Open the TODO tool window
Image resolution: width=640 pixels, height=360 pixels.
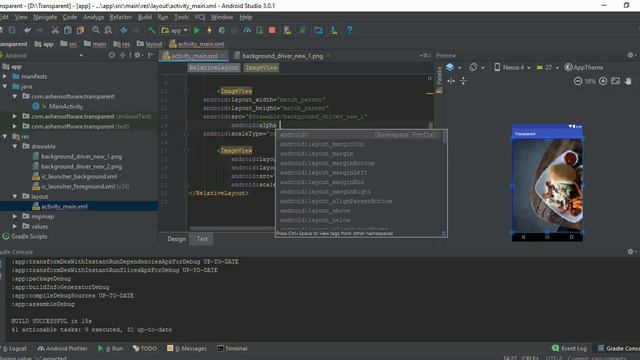click(x=145, y=349)
